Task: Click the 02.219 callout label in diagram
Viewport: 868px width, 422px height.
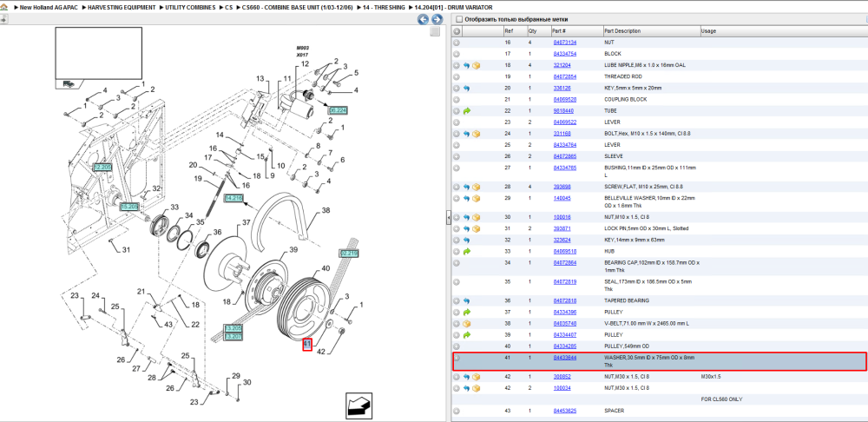Action: point(349,253)
